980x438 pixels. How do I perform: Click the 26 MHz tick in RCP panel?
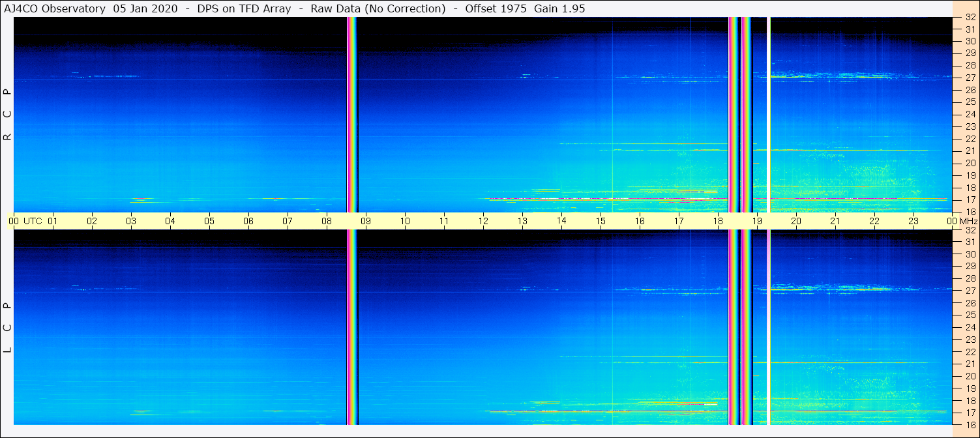[970, 90]
